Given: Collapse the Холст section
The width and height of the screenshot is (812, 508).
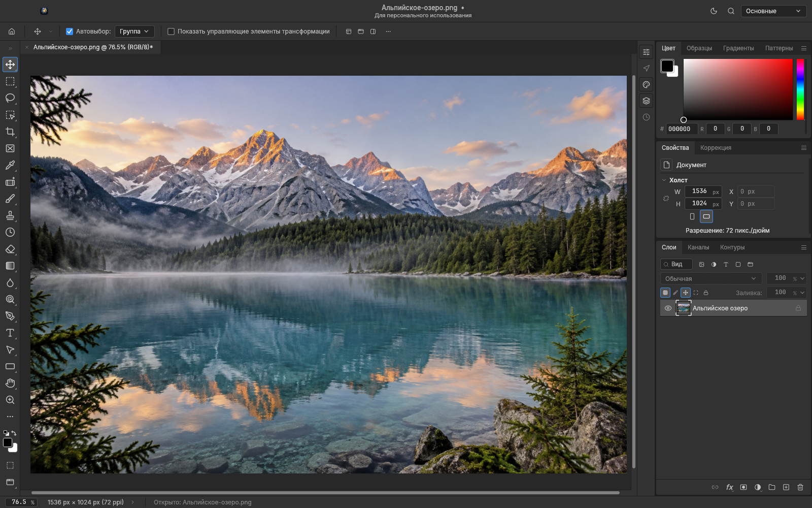Looking at the screenshot, I should tap(664, 180).
